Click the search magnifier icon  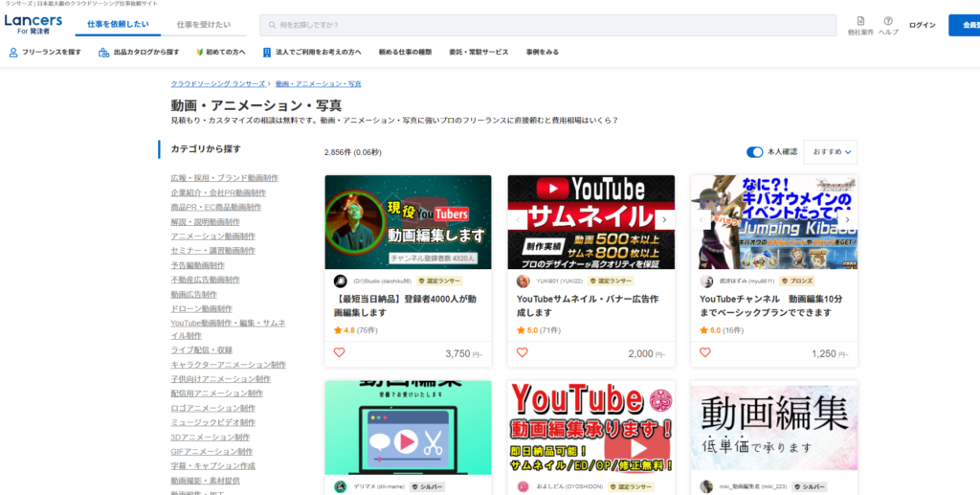(x=272, y=26)
